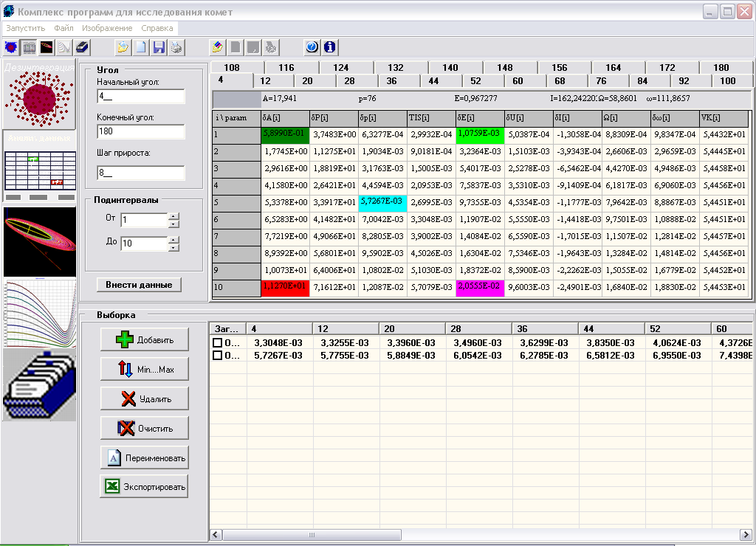Screen dimensions: 756x546
Task: Click the До subinterval value field
Action: coord(145,243)
